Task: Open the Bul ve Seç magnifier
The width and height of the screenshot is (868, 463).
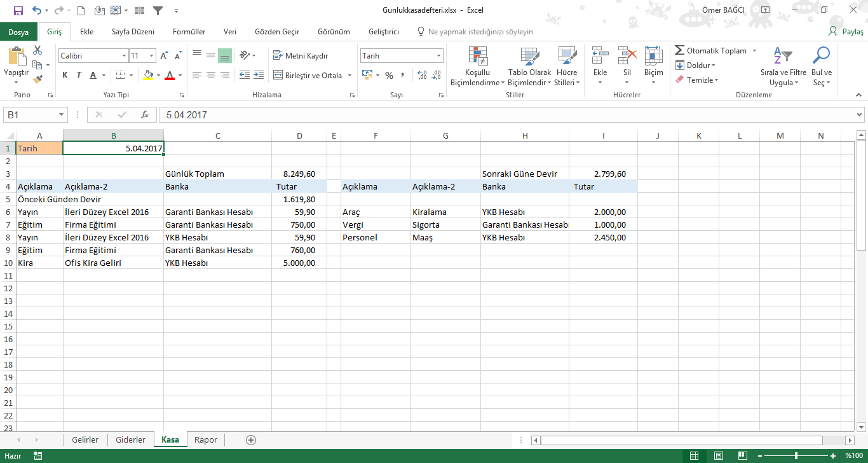Action: tap(821, 66)
